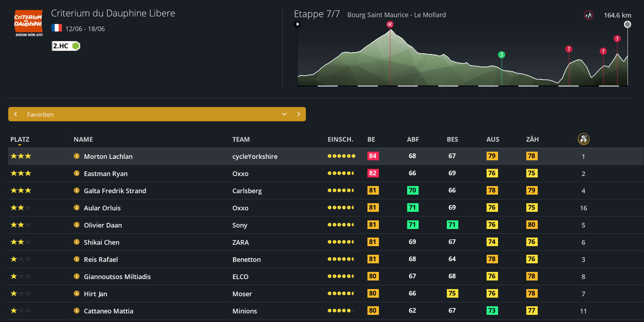Viewport: 644px width, 322px height.
Task: Select the Eastman Ryan rider name
Action: [106, 174]
